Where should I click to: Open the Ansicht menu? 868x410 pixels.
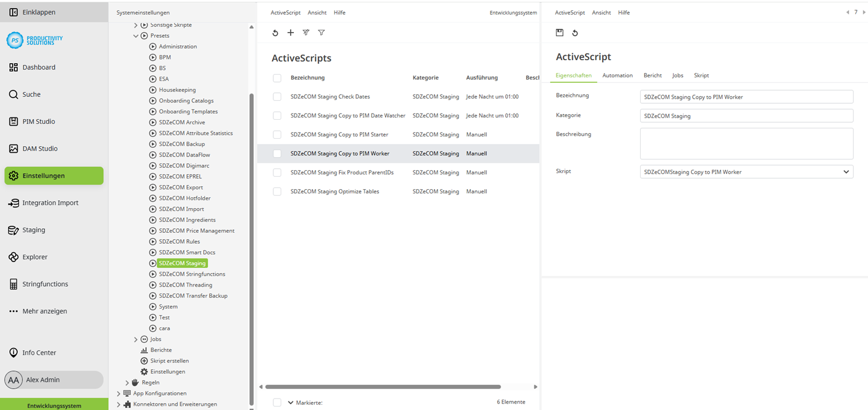pyautogui.click(x=317, y=12)
